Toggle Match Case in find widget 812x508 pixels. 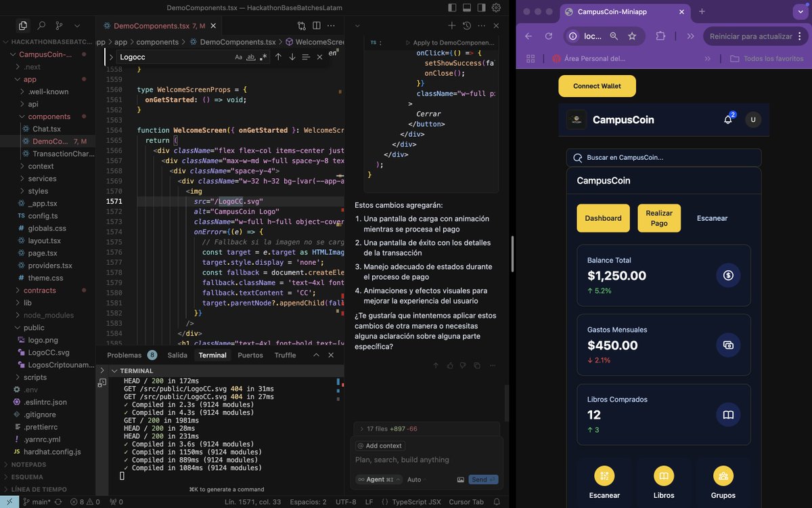pyautogui.click(x=238, y=57)
